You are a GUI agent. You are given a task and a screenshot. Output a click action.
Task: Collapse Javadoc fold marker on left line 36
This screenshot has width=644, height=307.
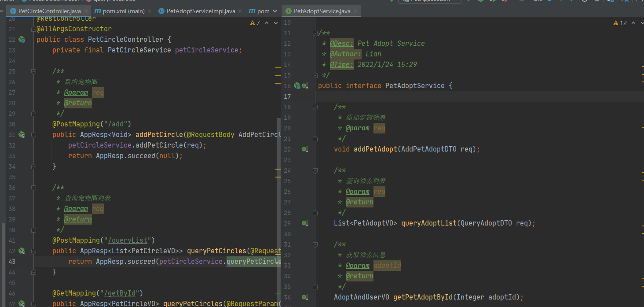tap(33, 188)
